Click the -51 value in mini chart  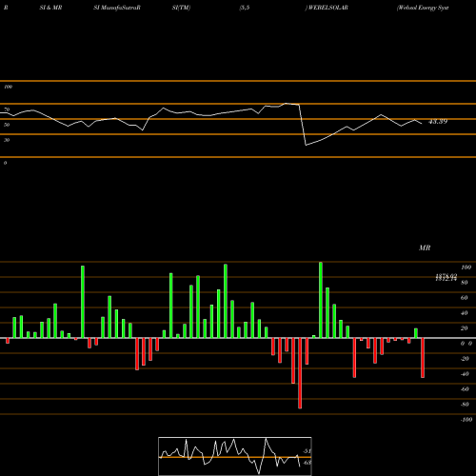tap(307, 451)
